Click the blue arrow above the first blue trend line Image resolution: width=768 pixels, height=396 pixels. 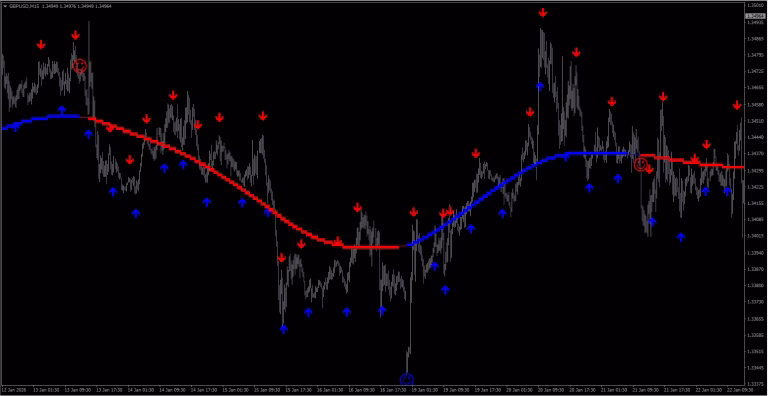(62, 109)
